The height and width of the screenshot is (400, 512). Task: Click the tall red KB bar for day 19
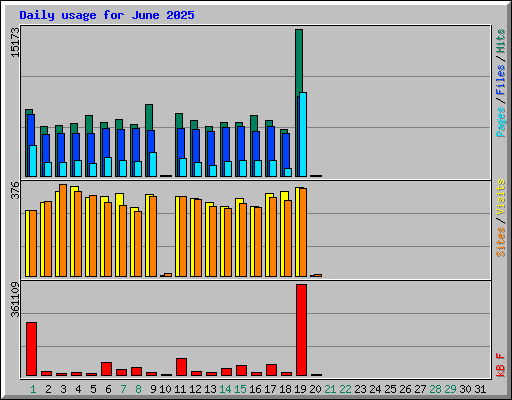click(x=301, y=330)
